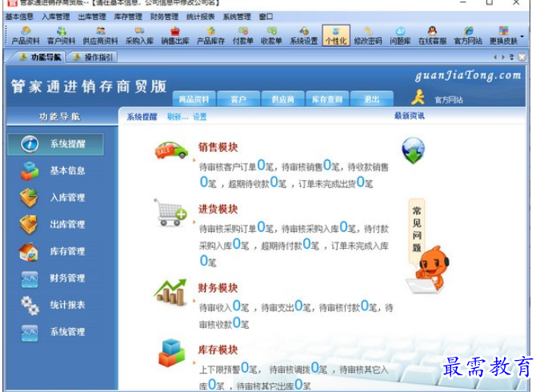Click 退出 header button
The width and height of the screenshot is (540, 392).
tap(371, 99)
